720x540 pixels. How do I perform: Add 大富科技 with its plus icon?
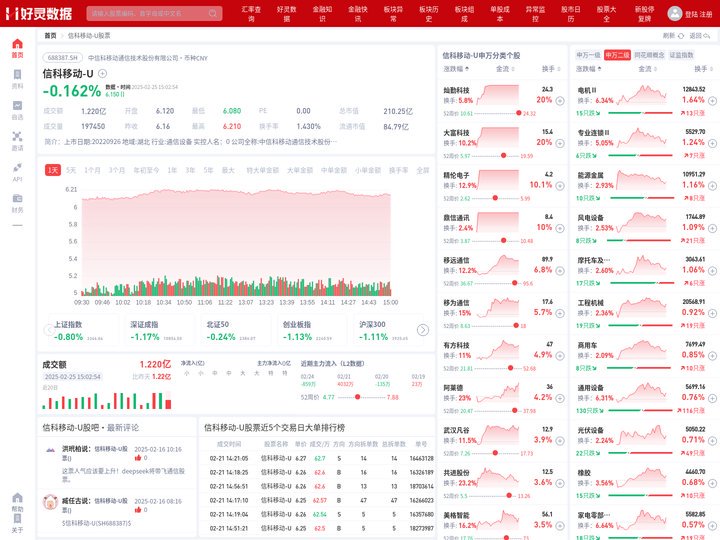click(x=560, y=143)
